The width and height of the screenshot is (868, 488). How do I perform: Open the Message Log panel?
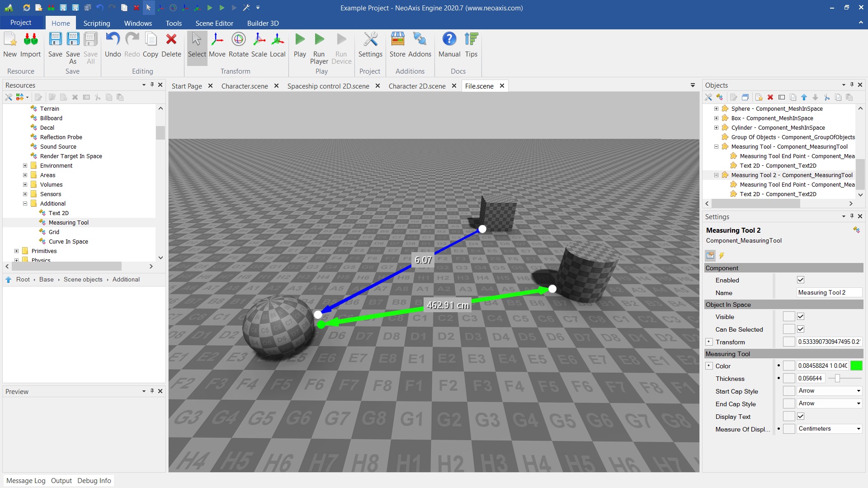(x=26, y=481)
